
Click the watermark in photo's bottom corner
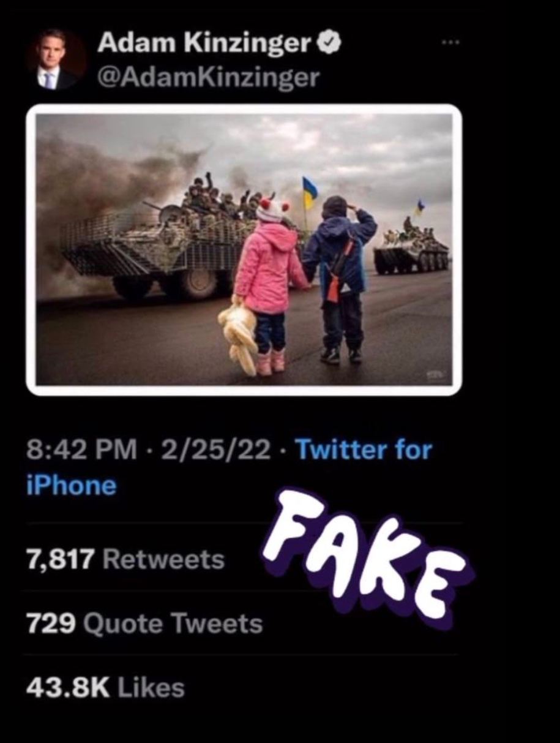point(433,374)
